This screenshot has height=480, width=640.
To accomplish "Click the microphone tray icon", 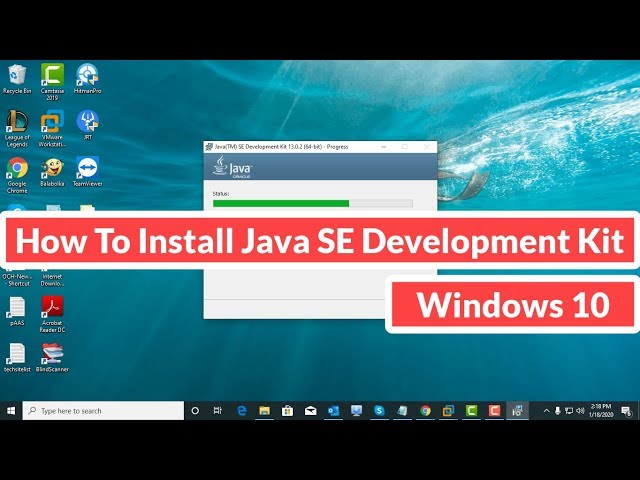I will (558, 411).
